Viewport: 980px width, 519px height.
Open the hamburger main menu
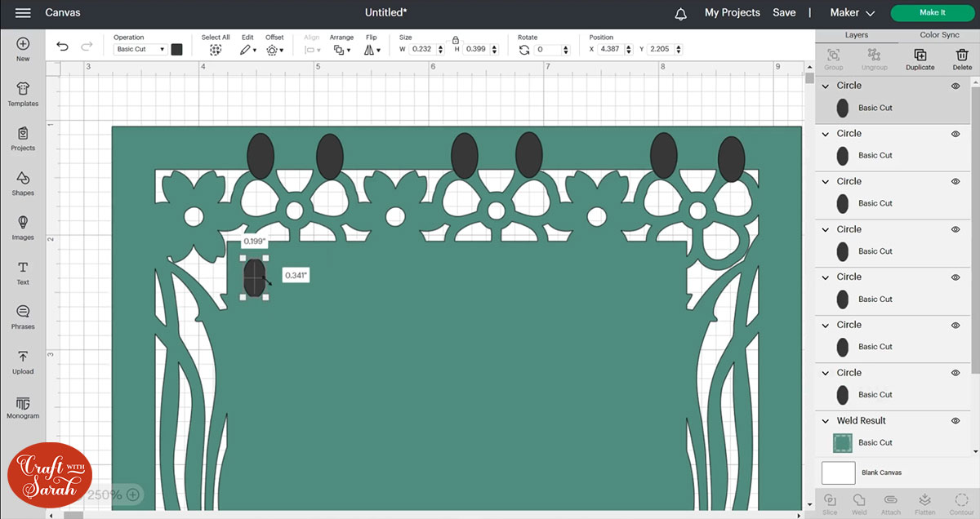(x=23, y=13)
